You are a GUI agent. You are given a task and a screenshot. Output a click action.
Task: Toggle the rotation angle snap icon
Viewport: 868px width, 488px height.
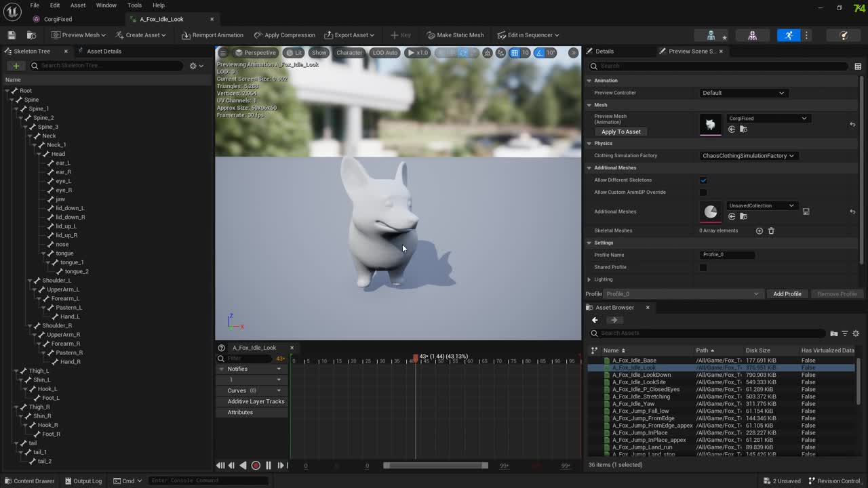coord(539,52)
